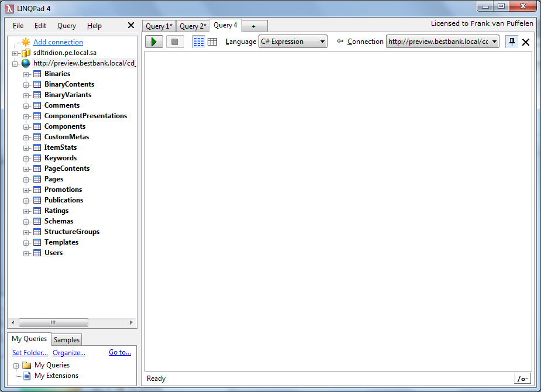
Task: Click the database icon for sdltridion.pe.local.sa
Action: coord(26,53)
